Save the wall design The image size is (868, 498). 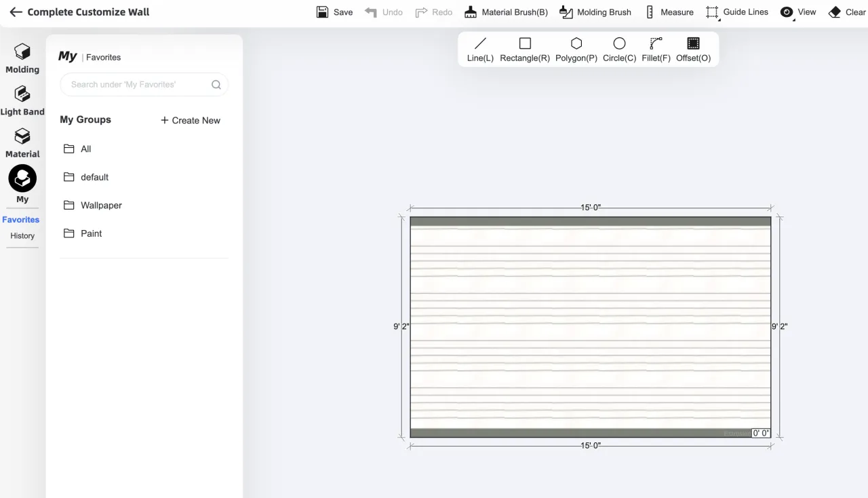[x=335, y=12]
